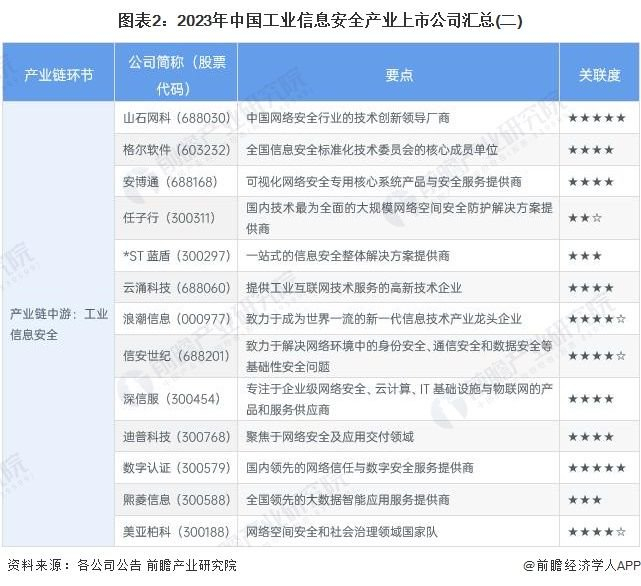The height and width of the screenshot is (586, 641).
Task: Click company cell '数字认证（300579）'
Action: point(177,467)
